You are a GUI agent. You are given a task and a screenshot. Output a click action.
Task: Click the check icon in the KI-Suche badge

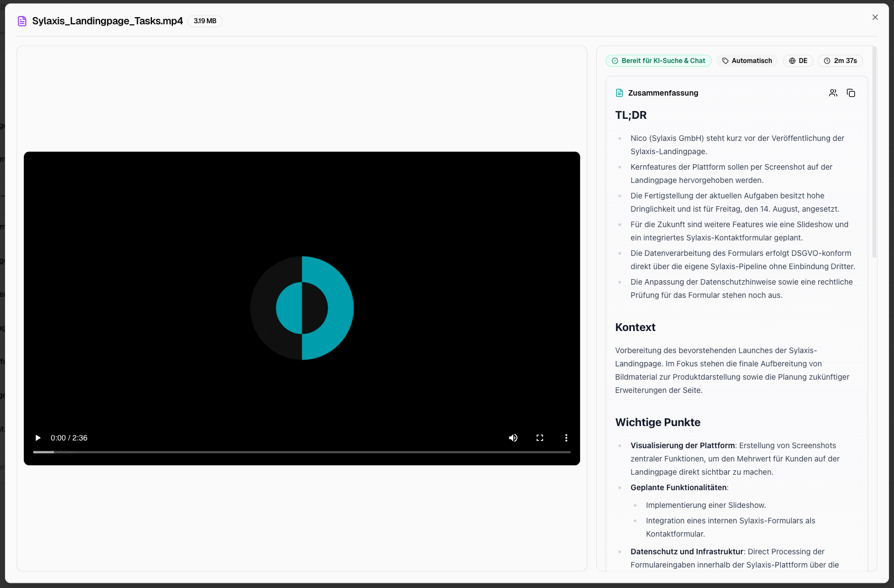click(x=615, y=61)
